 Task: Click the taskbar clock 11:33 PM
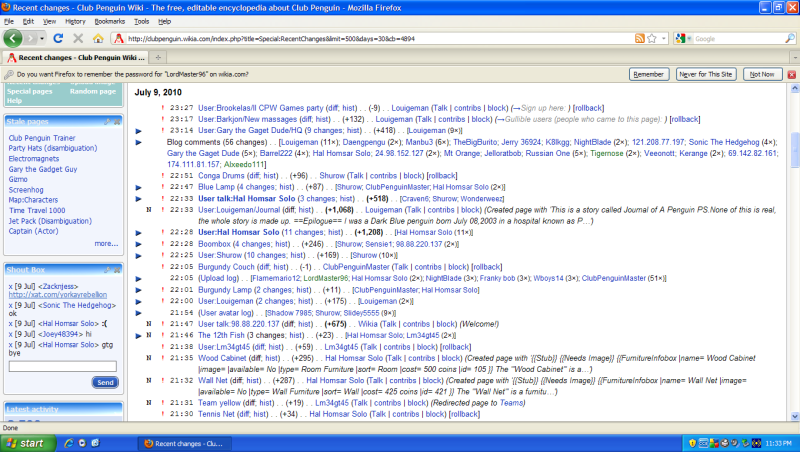point(779,444)
